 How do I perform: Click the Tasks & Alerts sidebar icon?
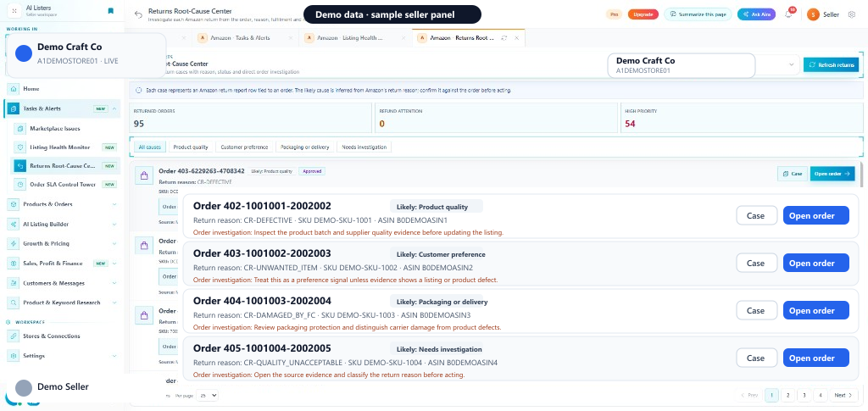pos(14,109)
